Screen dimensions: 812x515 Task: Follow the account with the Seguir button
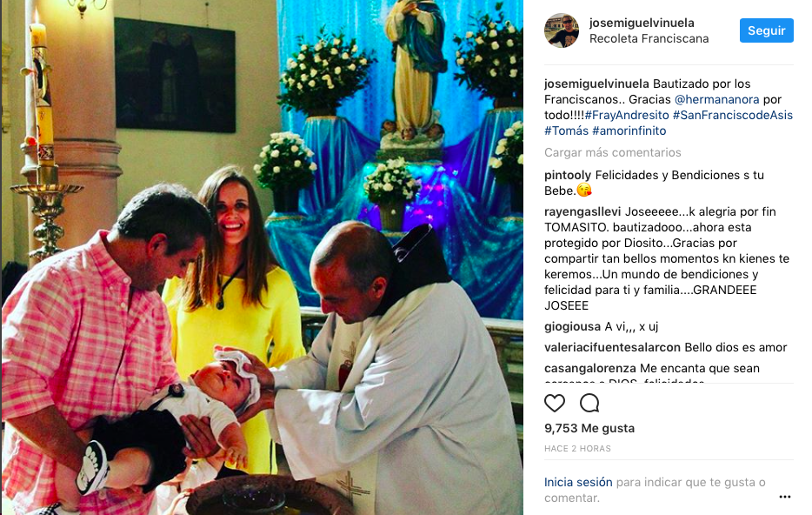click(x=766, y=30)
